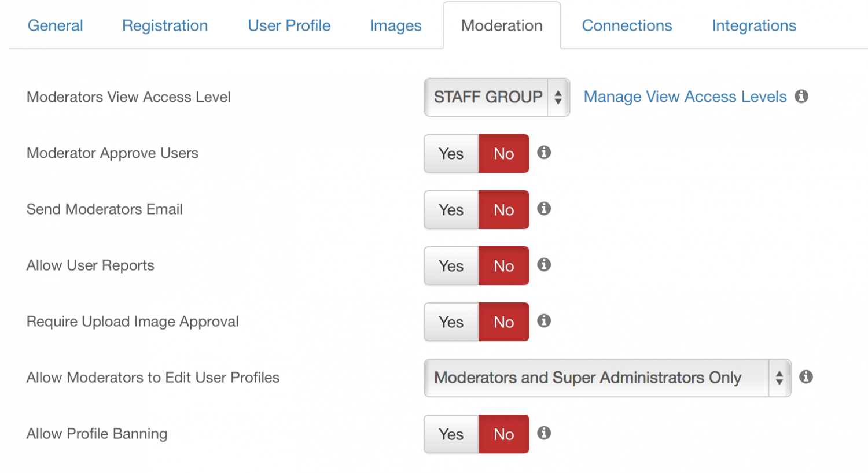This screenshot has width=868, height=473.
Task: Click info icon for Allow Profile Banning
Action: pyautogui.click(x=543, y=433)
